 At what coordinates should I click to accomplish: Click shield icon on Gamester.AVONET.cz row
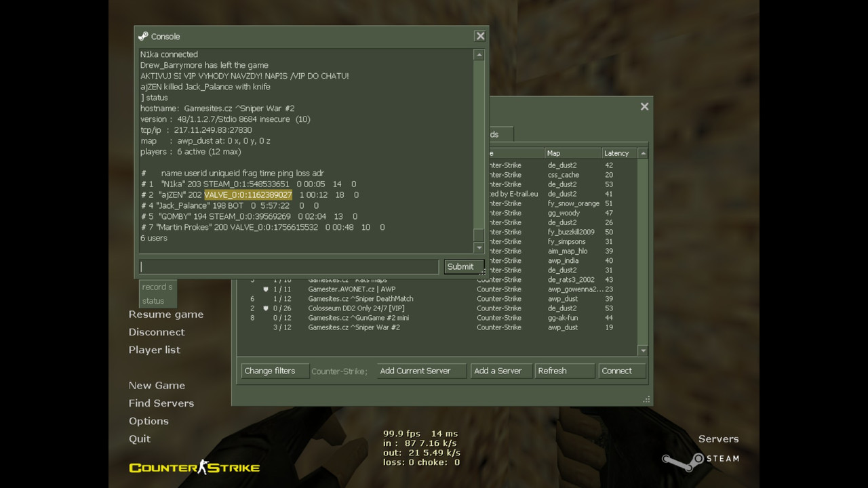coord(266,289)
